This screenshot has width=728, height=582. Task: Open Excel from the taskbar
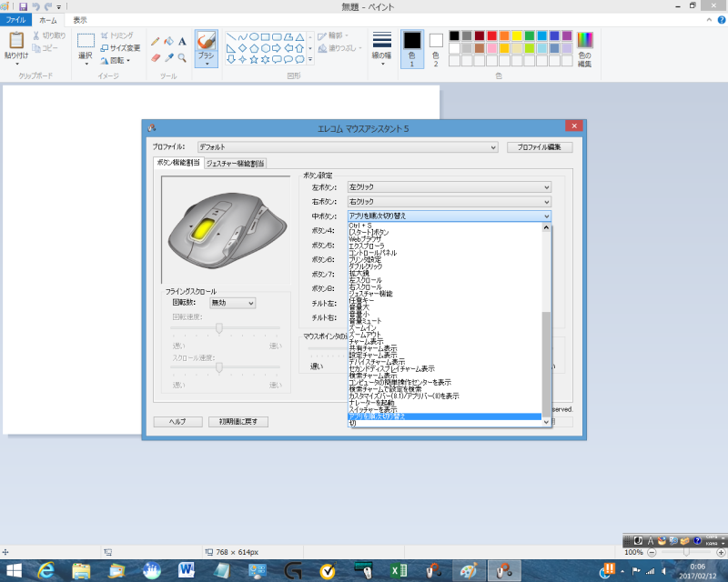(399, 570)
